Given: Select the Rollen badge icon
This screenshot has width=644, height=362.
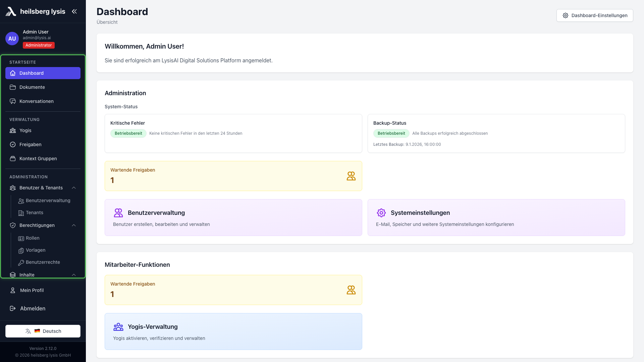Looking at the screenshot, I should (21, 238).
